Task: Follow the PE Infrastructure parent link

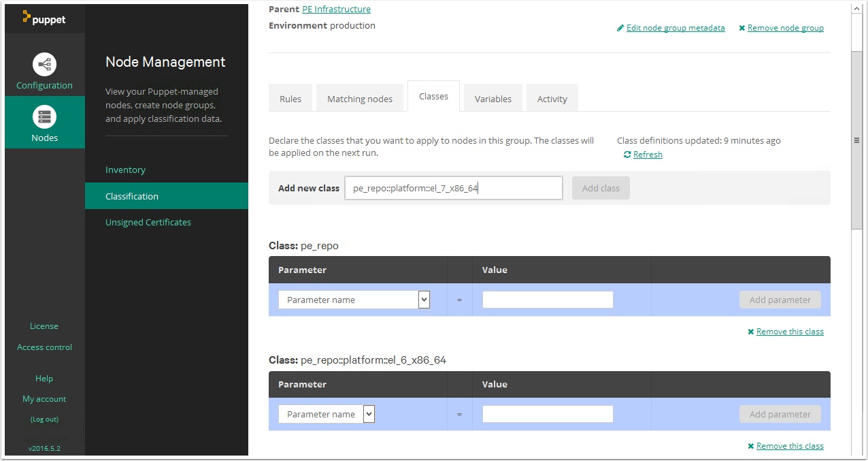Action: click(x=336, y=9)
